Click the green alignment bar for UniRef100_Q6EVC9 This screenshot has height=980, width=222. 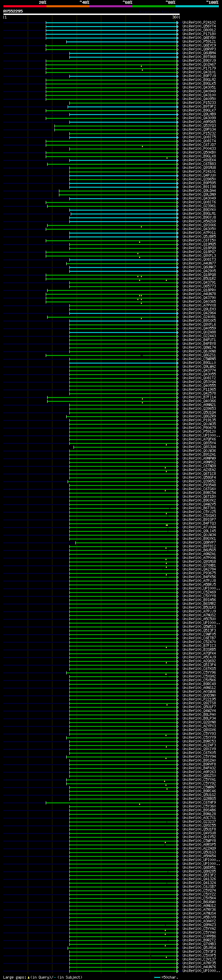click(x=112, y=45)
